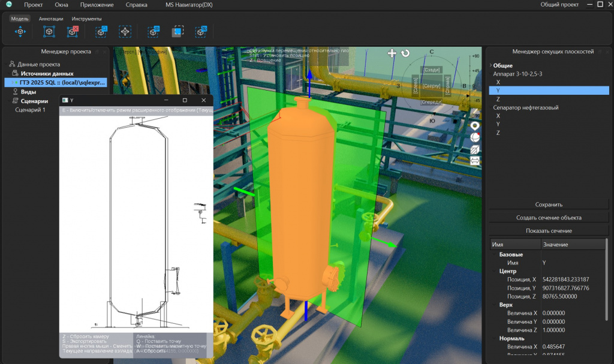Click the Позиция, X value 542281843.233187
The width and height of the screenshot is (614, 364).
[565, 280]
